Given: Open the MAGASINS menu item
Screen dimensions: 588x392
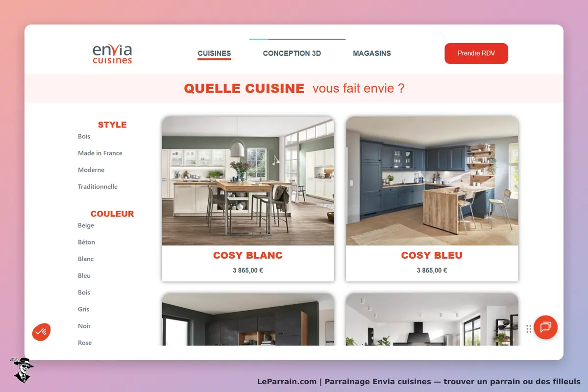Looking at the screenshot, I should click(372, 53).
